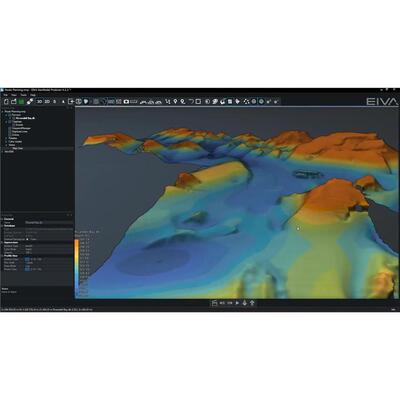Screen dimensions: 400x400
Task: Select the eraser-shaped toolbar tool
Action: (x=30, y=101)
